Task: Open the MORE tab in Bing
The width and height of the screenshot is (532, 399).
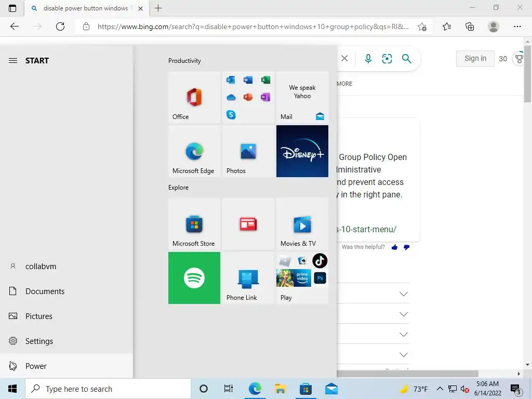Action: coord(345,84)
